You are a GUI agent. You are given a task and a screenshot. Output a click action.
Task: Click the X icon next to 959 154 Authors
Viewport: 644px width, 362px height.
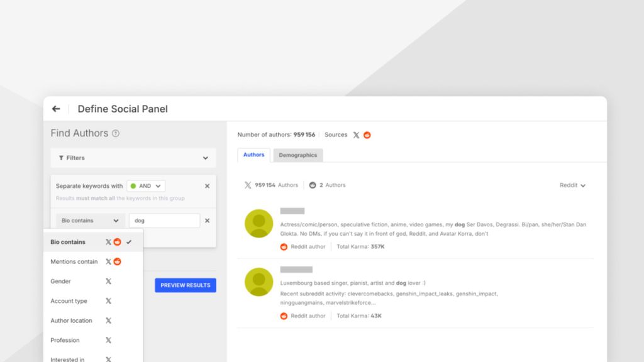click(x=248, y=185)
